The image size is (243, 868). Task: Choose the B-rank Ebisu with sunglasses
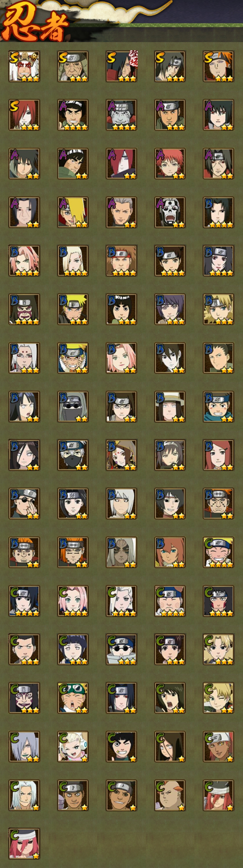click(24, 503)
